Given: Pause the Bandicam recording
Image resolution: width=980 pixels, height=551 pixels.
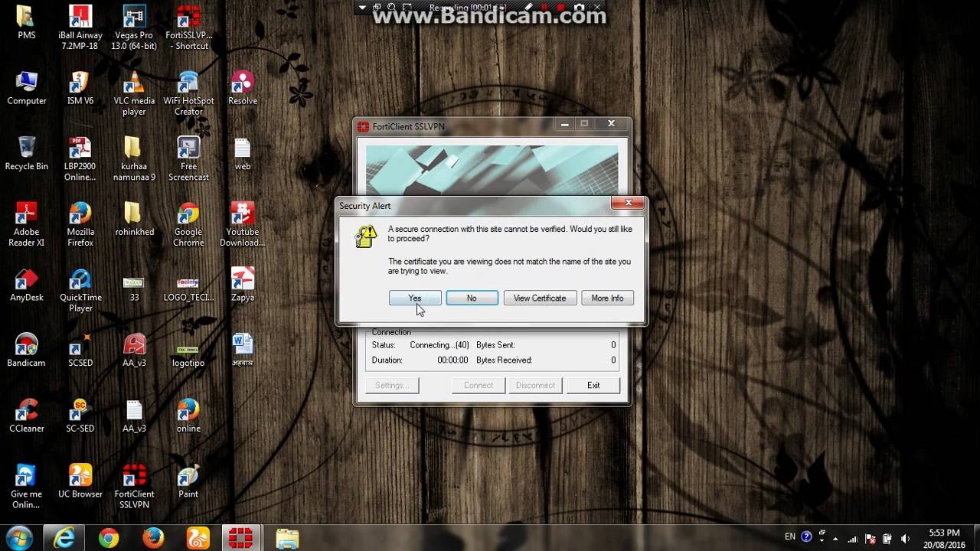Looking at the screenshot, I should (x=545, y=8).
